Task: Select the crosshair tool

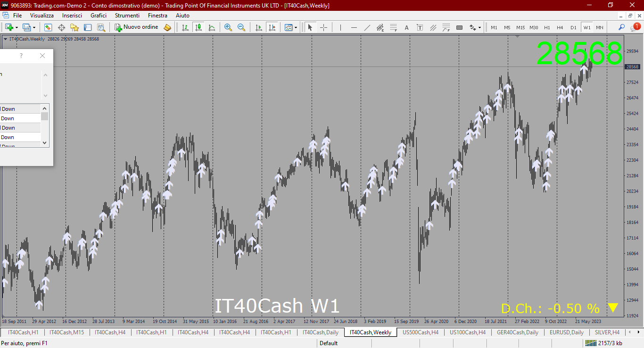Action: (x=323, y=27)
